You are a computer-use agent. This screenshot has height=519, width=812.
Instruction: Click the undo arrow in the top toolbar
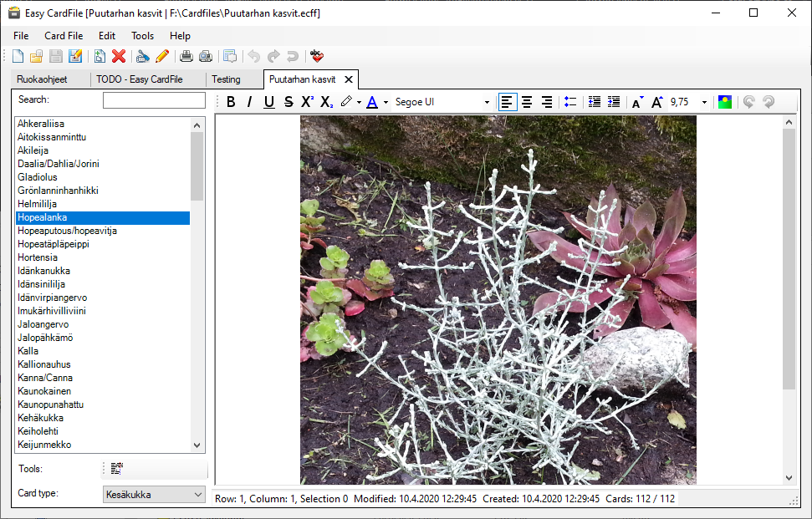pyautogui.click(x=253, y=56)
